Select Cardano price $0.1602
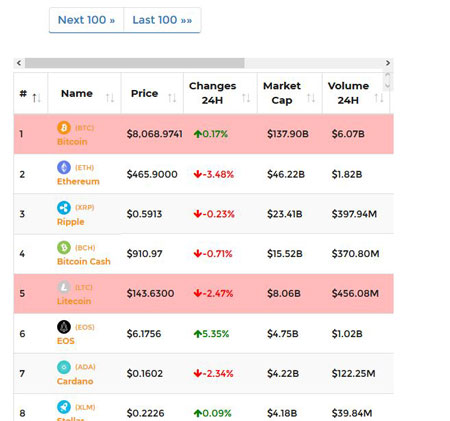This screenshot has width=450, height=421. point(145,374)
